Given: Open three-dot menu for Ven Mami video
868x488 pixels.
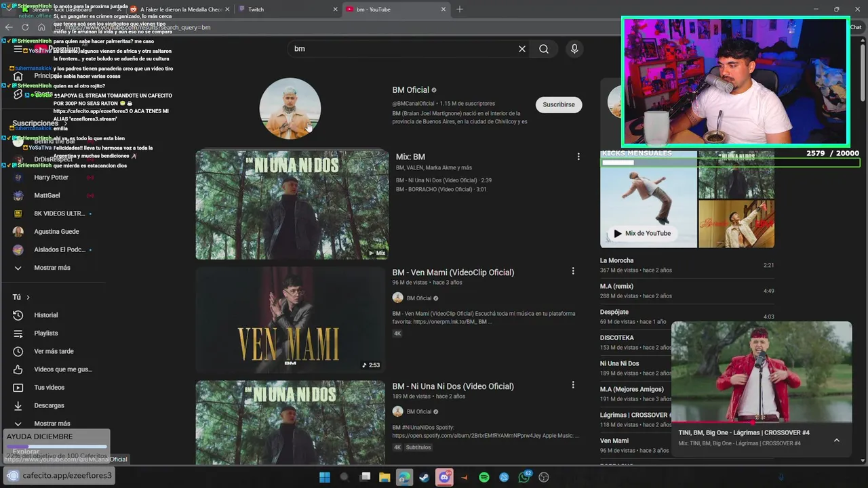Looking at the screenshot, I should click(573, 271).
